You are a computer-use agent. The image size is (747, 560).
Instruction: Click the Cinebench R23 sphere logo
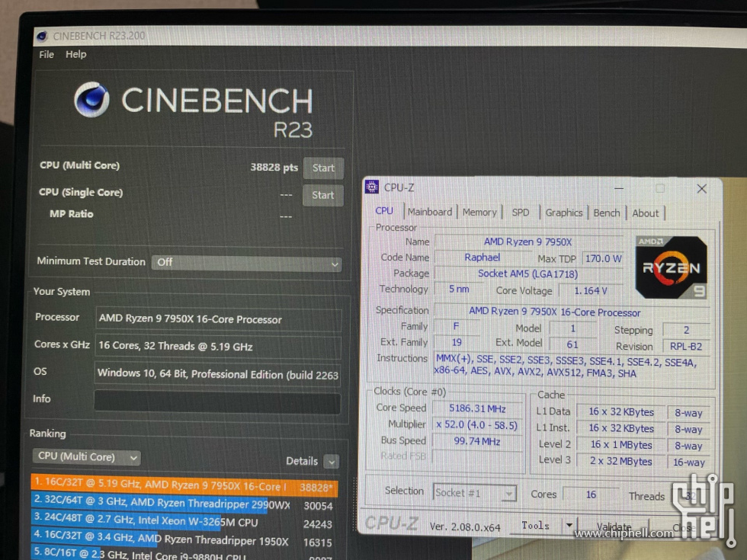[x=91, y=100]
